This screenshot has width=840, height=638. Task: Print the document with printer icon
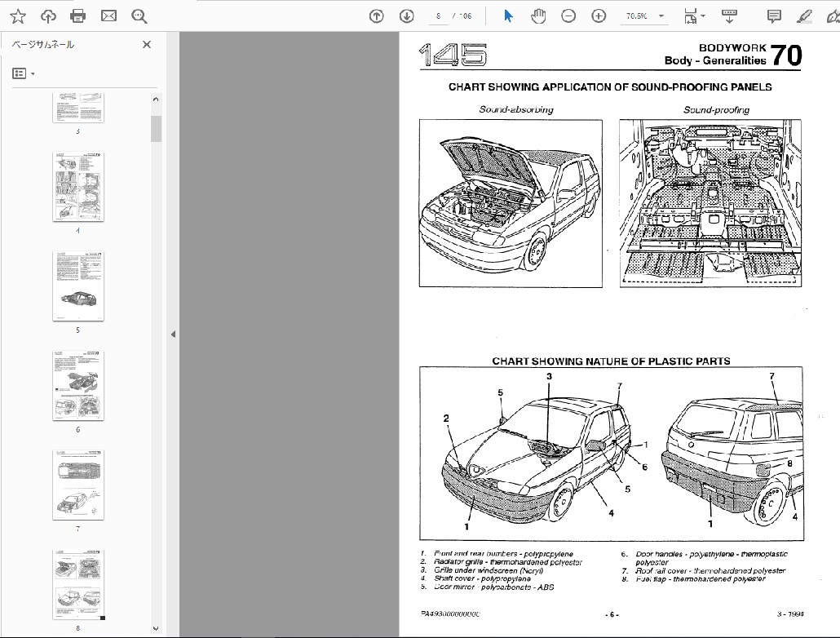(x=78, y=16)
